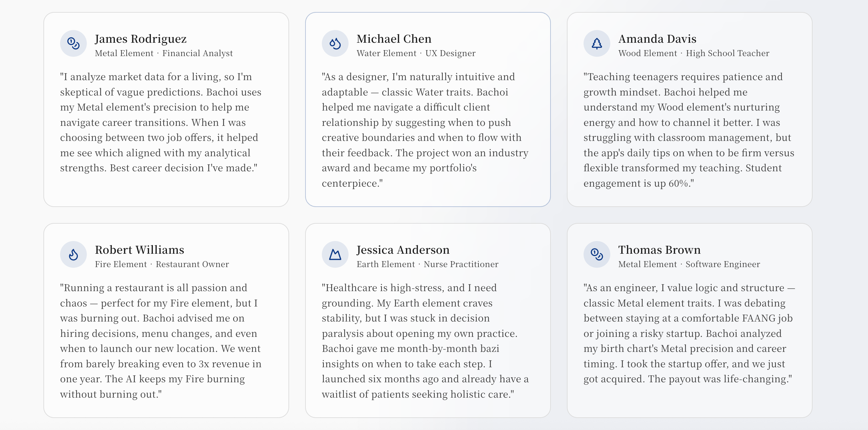Screen dimensions: 868x430
Task: Click the 'Metal Element · Financial Analyst' subtitle
Action: coord(164,53)
